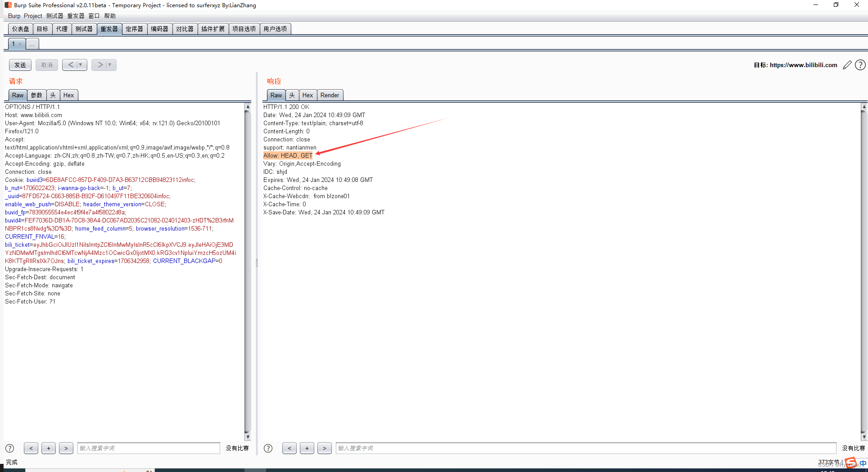Switch to the 项目选项 tab
This screenshot has width=868, height=472.
click(x=244, y=29)
